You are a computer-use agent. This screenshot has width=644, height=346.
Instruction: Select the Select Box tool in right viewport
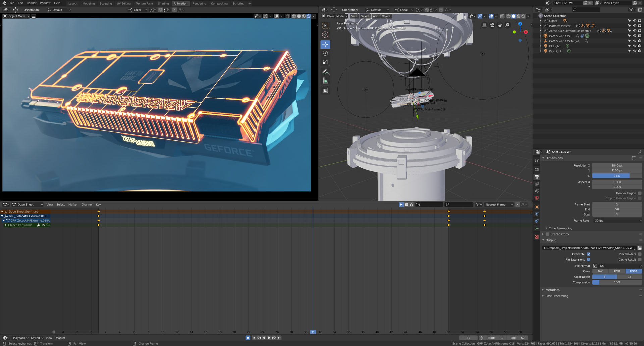click(325, 26)
